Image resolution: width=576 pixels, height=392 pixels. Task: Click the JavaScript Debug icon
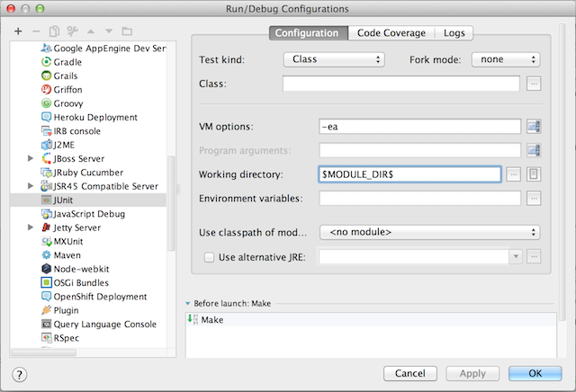[46, 214]
